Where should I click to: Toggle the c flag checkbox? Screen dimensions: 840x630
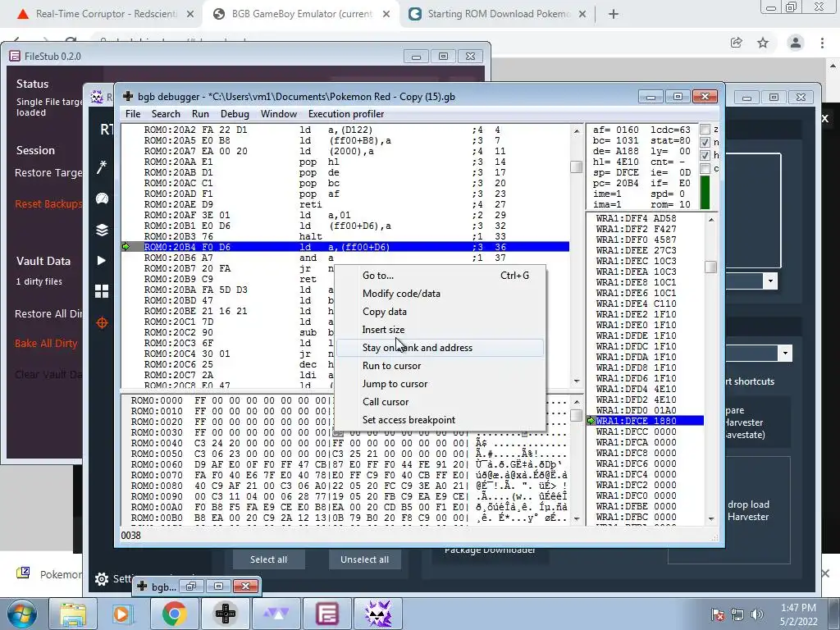click(705, 168)
